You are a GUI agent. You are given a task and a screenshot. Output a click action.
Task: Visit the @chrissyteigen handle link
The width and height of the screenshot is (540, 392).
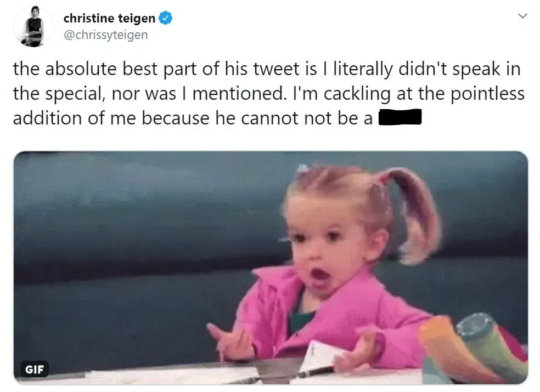click(x=105, y=35)
